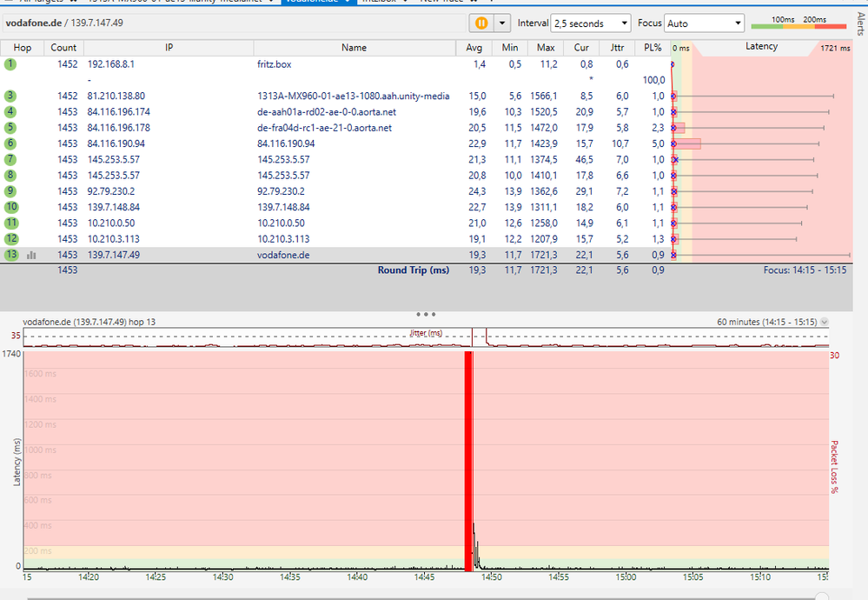Sort by the Count column header
This screenshot has height=600, width=868.
[63, 48]
